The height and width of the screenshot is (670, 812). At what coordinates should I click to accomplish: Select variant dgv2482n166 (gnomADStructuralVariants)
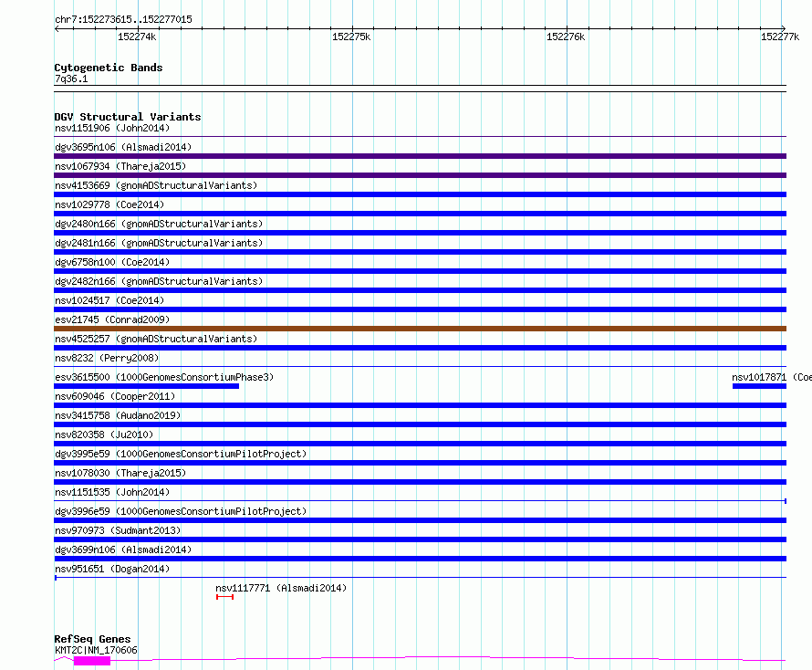click(159, 281)
